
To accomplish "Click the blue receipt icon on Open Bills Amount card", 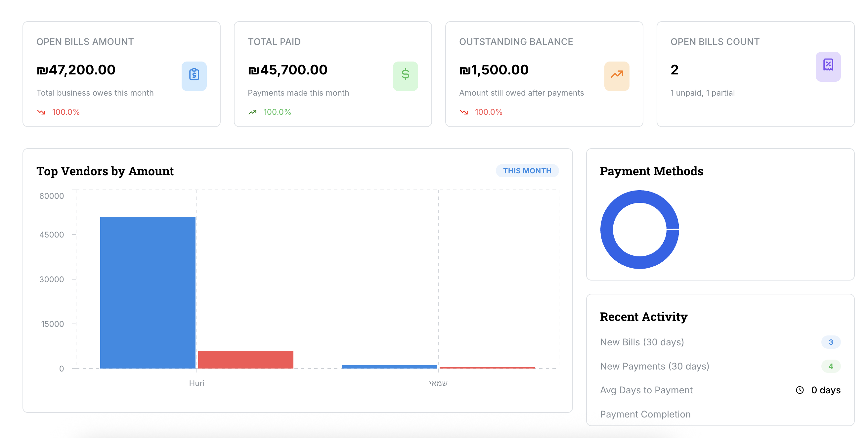I will 194,76.
